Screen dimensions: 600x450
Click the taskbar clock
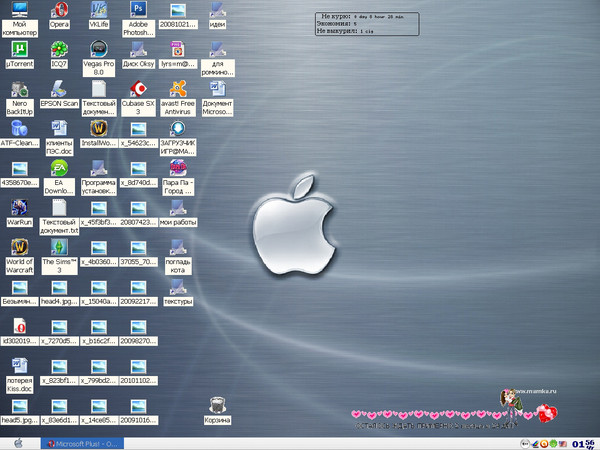(x=584, y=444)
